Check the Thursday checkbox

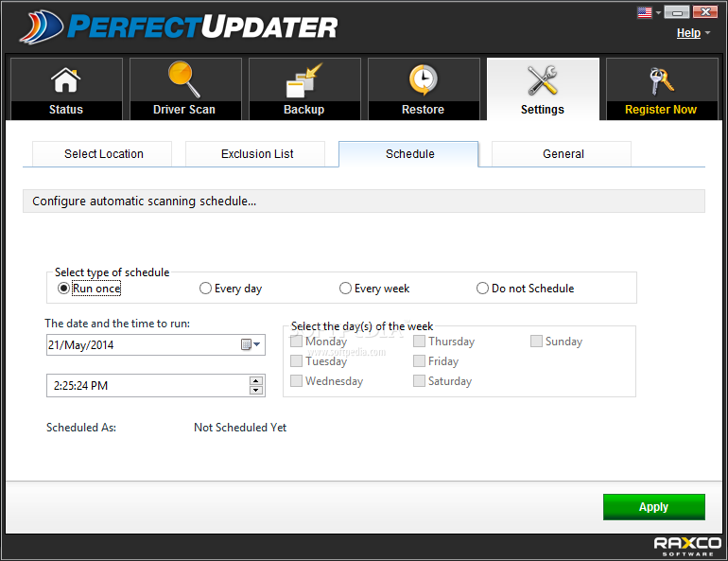[x=419, y=342]
